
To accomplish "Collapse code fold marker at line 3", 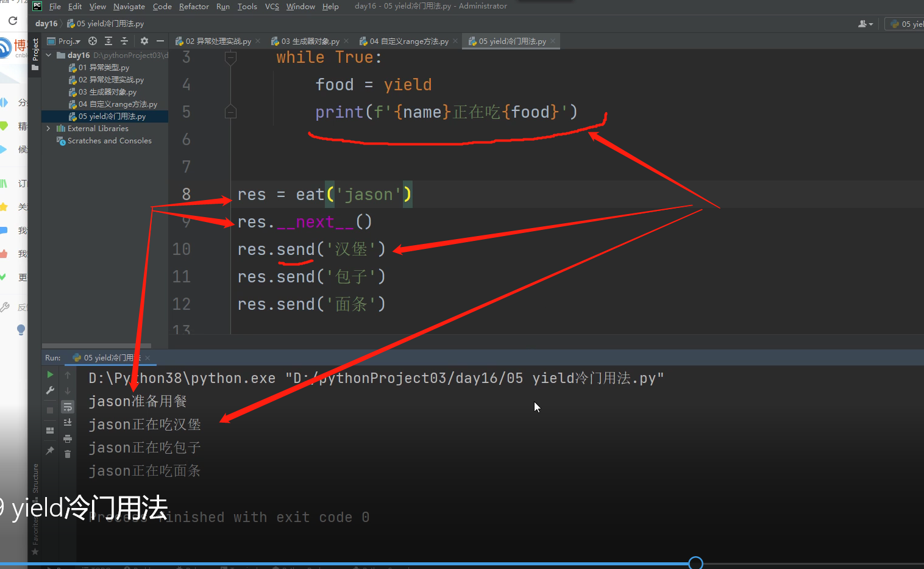I will coord(230,58).
